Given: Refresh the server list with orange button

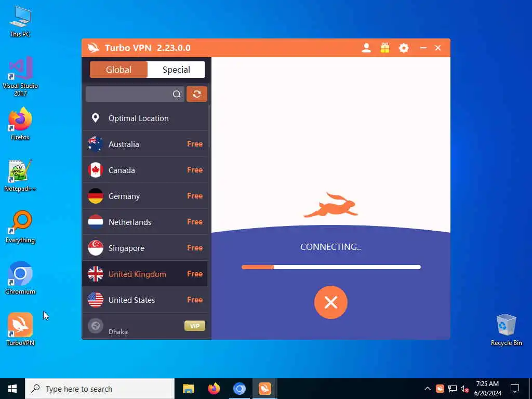Looking at the screenshot, I should coord(197,94).
